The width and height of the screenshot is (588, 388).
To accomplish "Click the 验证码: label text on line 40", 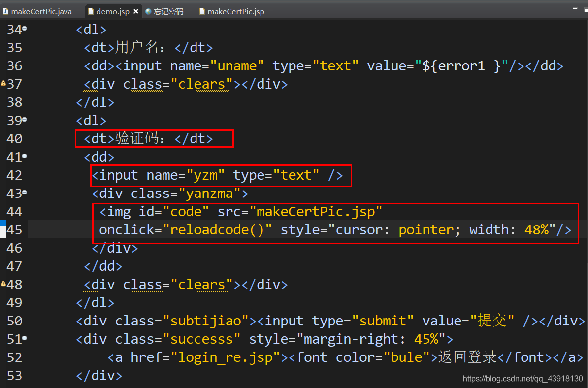I will click(x=140, y=138).
